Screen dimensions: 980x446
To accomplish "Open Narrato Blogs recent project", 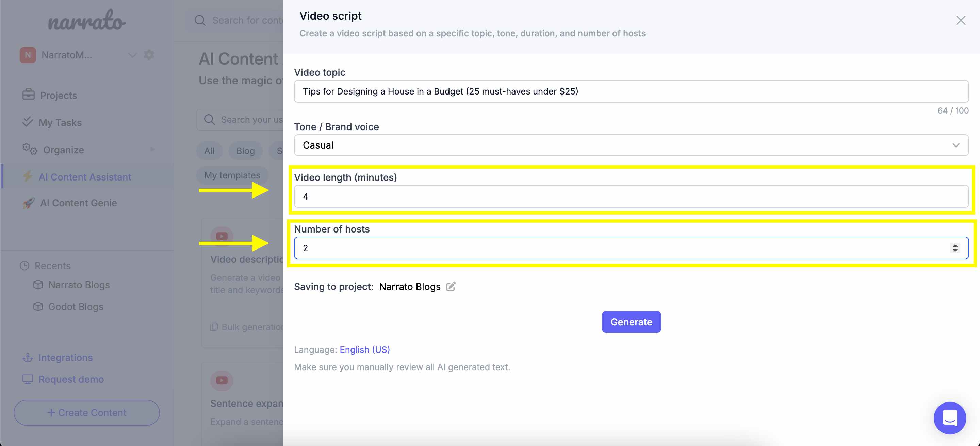I will (79, 285).
